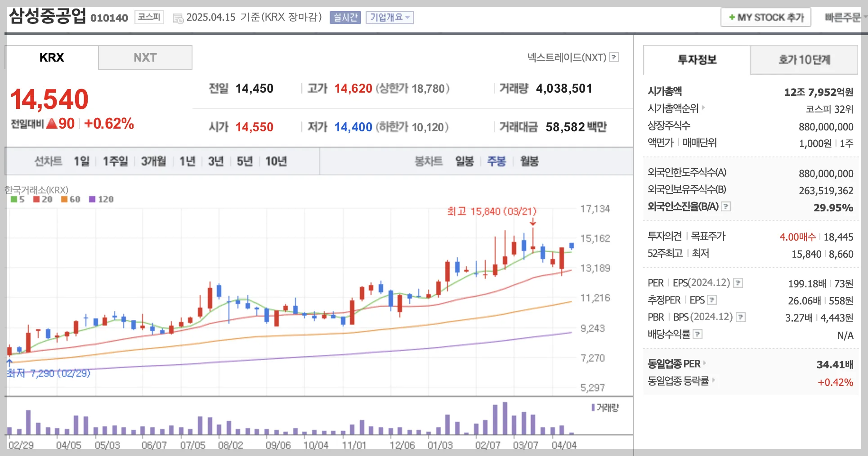Select the 3년 line chart period
The width and height of the screenshot is (868, 456).
coord(216,161)
